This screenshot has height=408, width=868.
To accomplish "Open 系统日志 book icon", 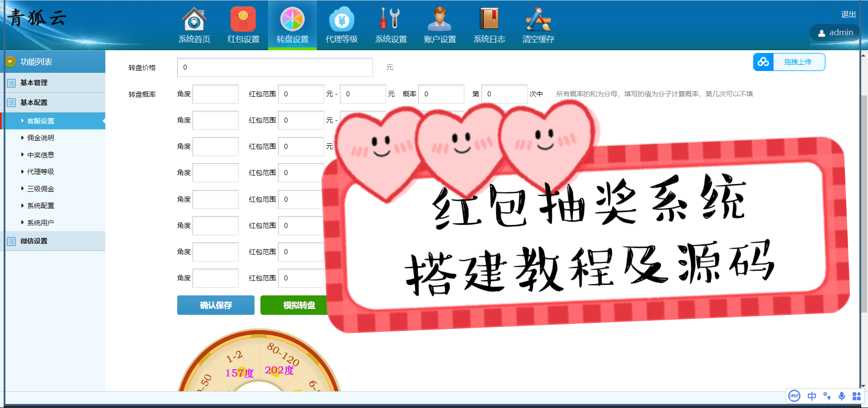I will point(489,19).
